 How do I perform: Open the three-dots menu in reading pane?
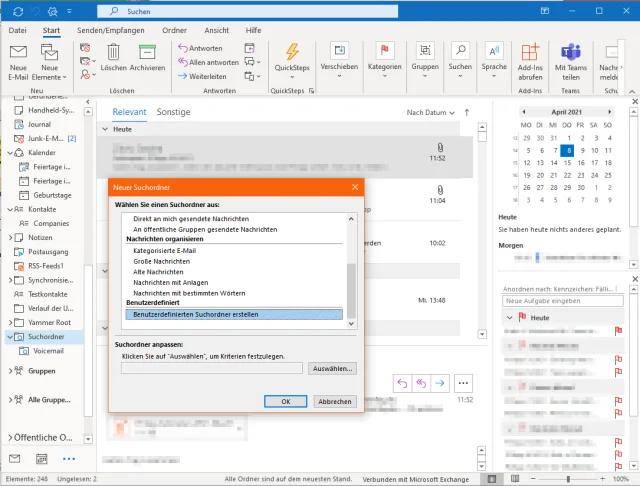pyautogui.click(x=463, y=382)
